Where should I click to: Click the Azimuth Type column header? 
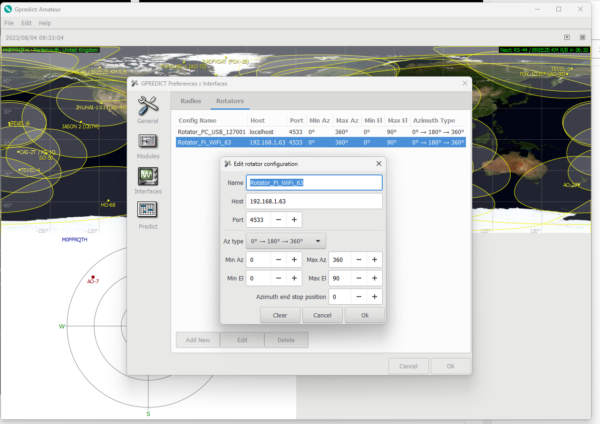pos(434,121)
